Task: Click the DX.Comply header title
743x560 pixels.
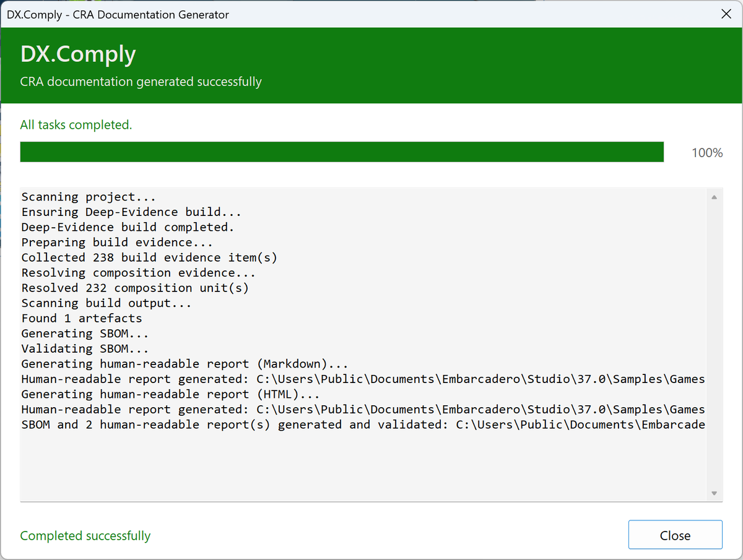Action: tap(78, 54)
